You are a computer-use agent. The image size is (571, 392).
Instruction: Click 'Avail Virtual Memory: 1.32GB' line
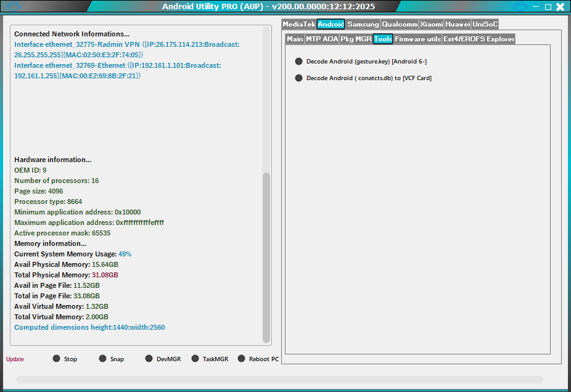61,306
